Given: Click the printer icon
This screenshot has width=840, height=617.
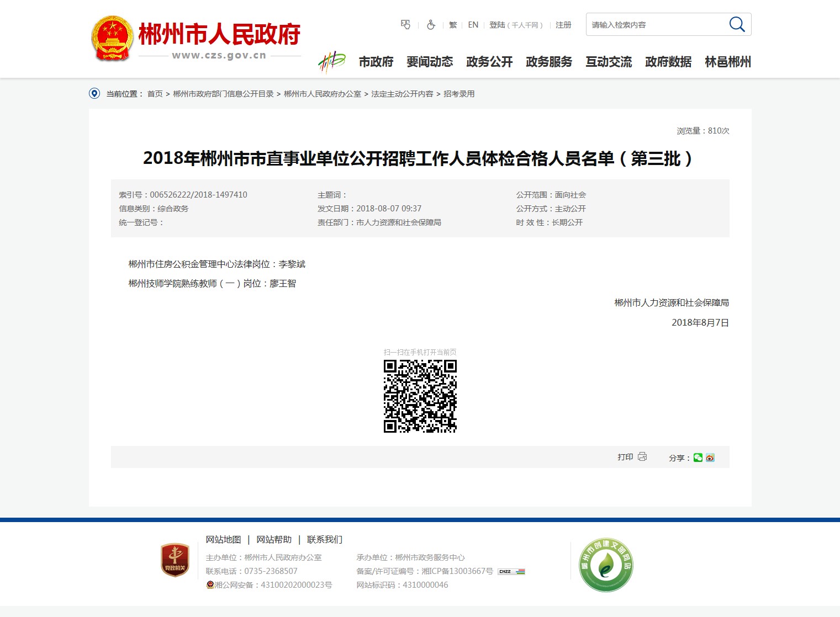Looking at the screenshot, I should pos(642,457).
